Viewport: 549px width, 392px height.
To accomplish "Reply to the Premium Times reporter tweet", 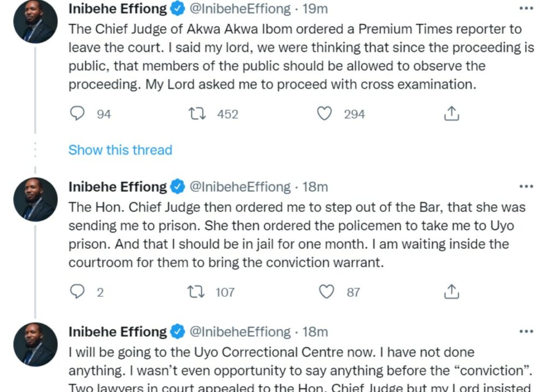I will tap(78, 114).
